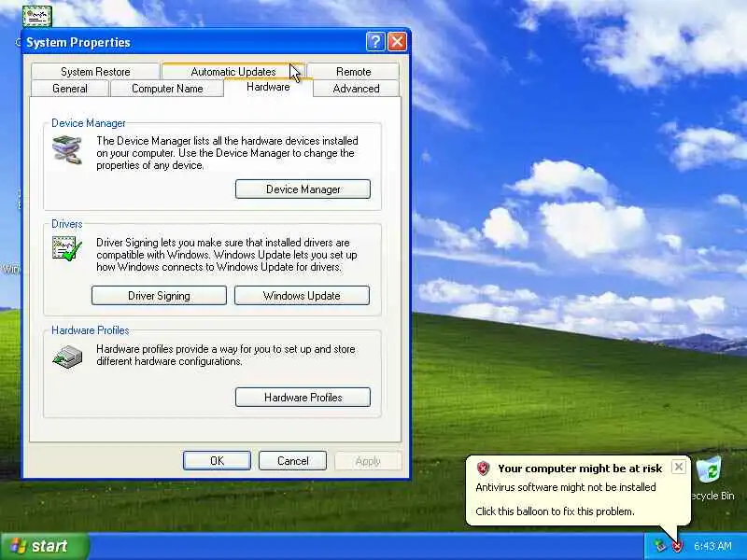Open Device Manager button
This screenshot has width=747, height=560.
pyautogui.click(x=303, y=189)
